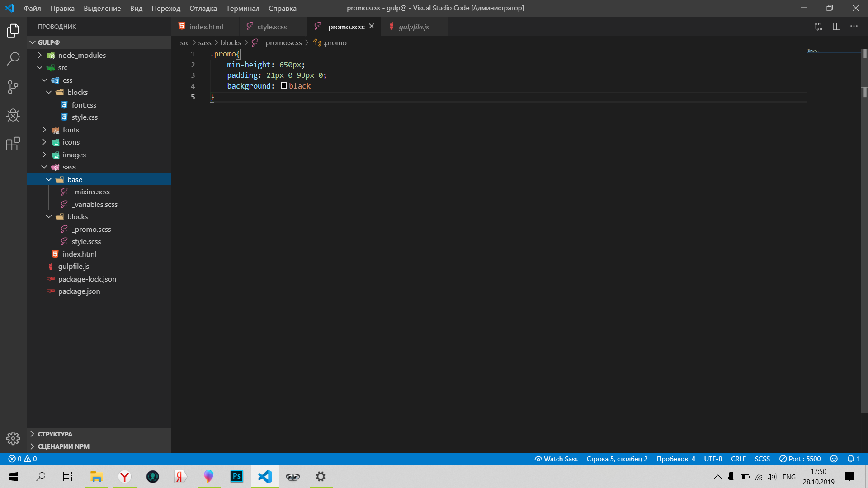Screen dimensions: 868x488
Task: Click the ENG language indicator in tray
Action: click(789, 477)
